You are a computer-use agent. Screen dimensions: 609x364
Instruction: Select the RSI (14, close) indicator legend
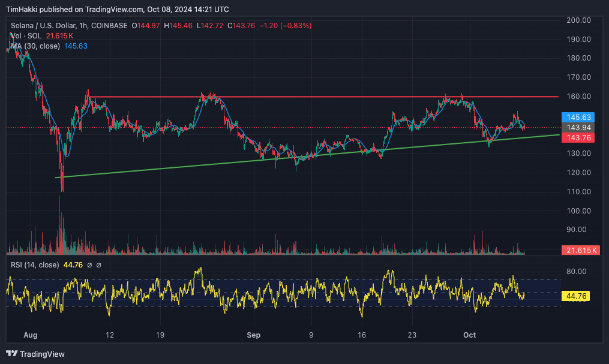pyautogui.click(x=34, y=265)
